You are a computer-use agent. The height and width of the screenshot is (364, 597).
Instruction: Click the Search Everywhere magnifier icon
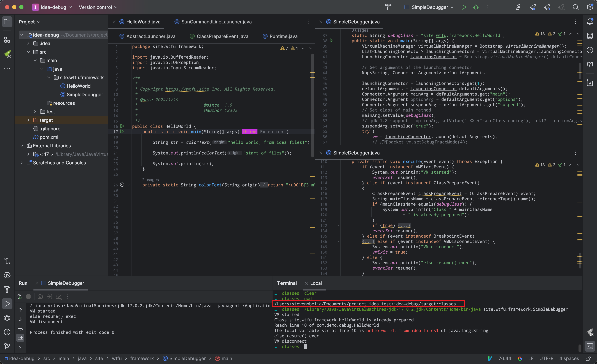(576, 7)
